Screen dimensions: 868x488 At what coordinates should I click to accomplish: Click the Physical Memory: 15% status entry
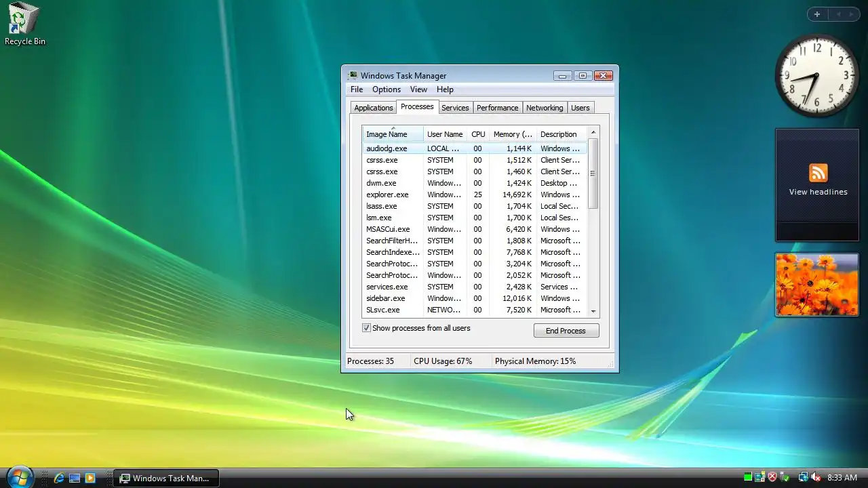[x=535, y=361]
